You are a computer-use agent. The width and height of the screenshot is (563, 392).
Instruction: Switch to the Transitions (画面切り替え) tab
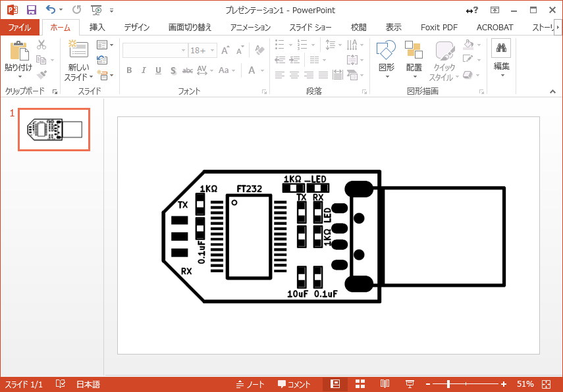[190, 27]
